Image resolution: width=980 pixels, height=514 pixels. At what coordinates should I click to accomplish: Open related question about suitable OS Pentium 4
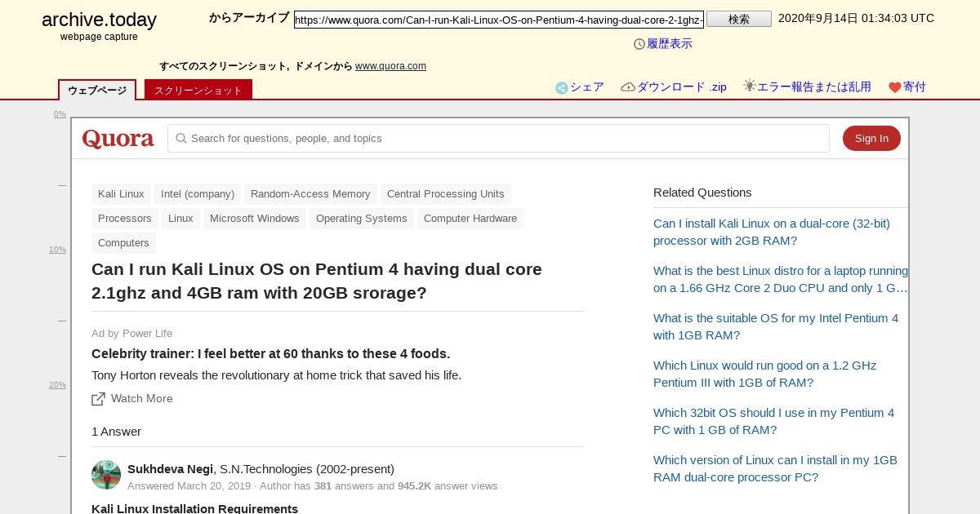776,326
